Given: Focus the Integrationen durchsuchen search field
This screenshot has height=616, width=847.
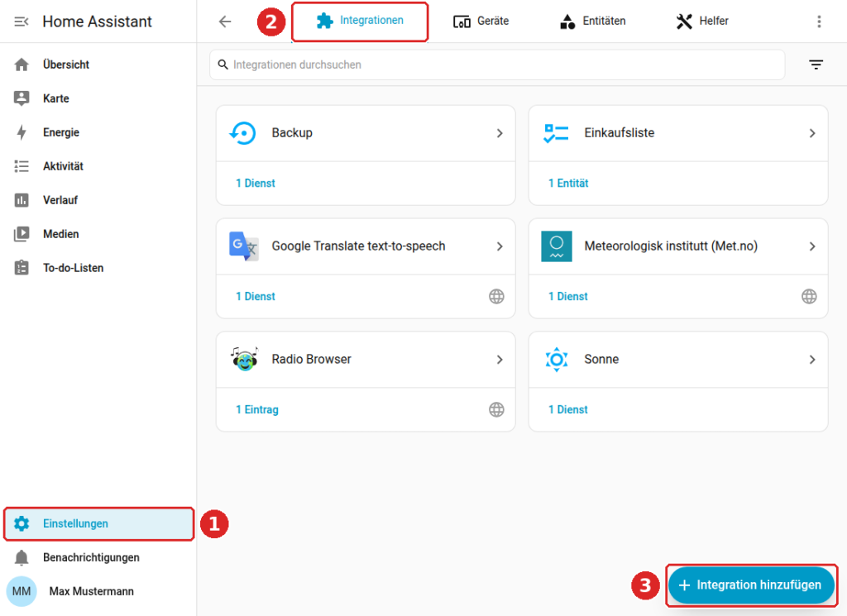Looking at the screenshot, I should (x=497, y=64).
